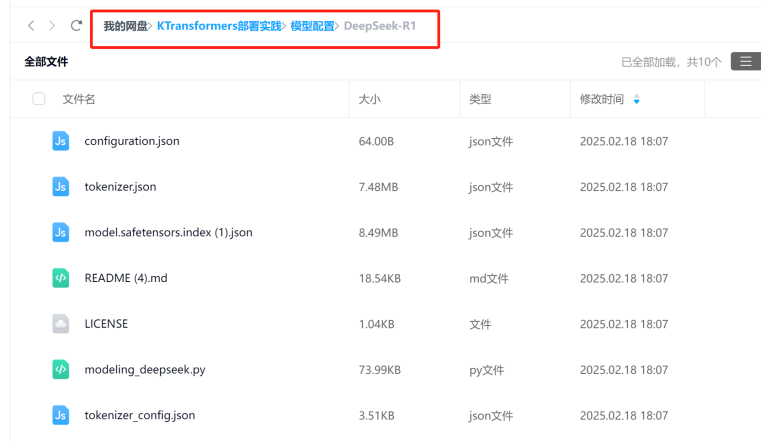
Task: Go forward with the right arrow icon
Action: [x=52, y=26]
